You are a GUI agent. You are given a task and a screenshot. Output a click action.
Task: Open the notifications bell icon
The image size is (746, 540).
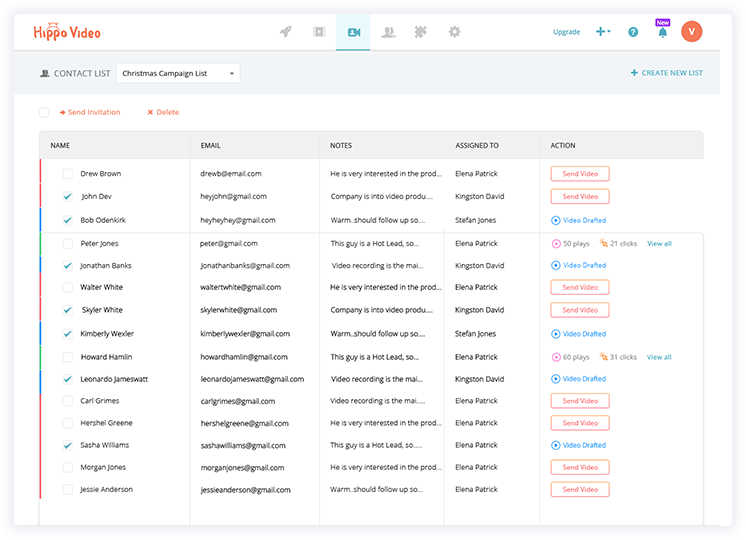tap(662, 33)
